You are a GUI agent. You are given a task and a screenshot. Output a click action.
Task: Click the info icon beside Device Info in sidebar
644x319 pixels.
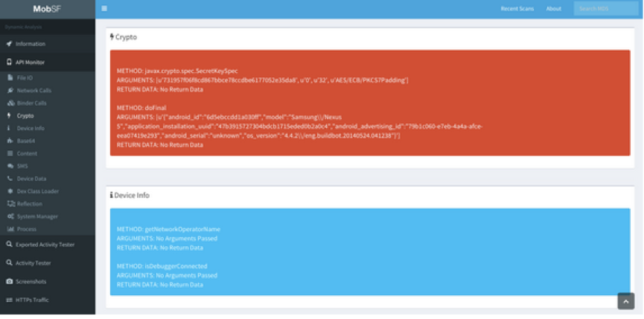[x=10, y=129]
